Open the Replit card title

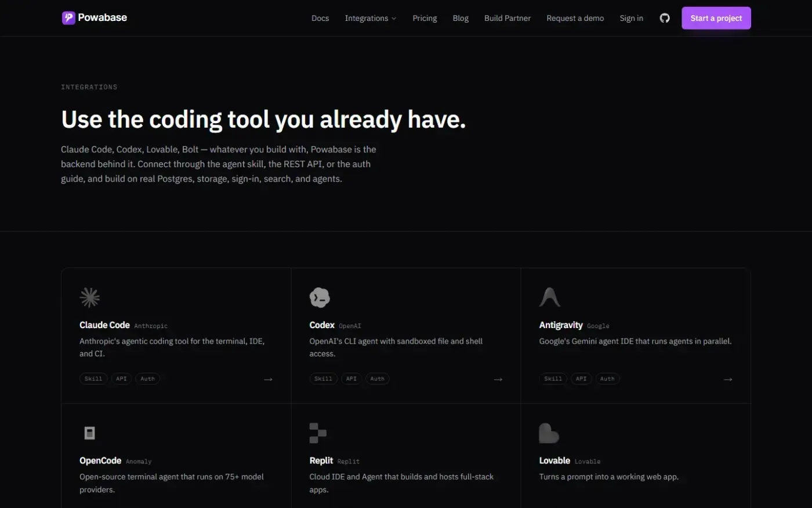[321, 460]
